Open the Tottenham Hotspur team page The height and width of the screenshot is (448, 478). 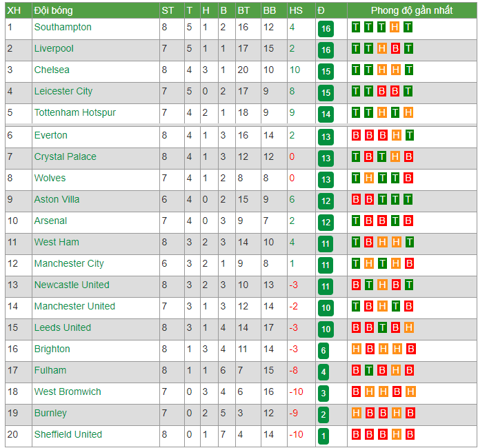coord(75,112)
